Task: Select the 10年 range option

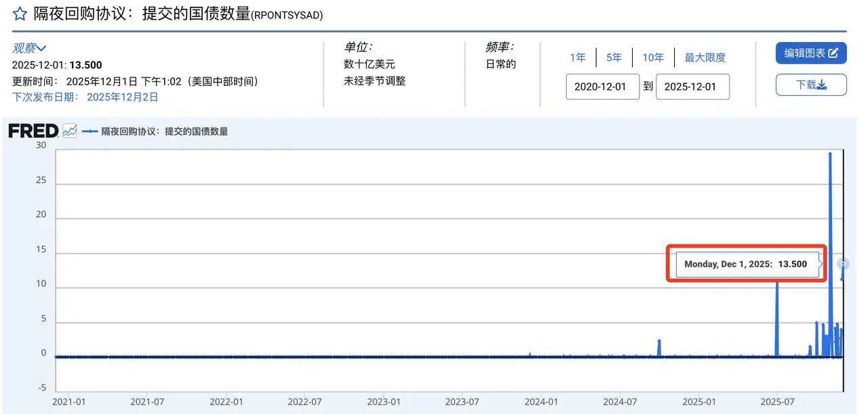Action: click(653, 58)
